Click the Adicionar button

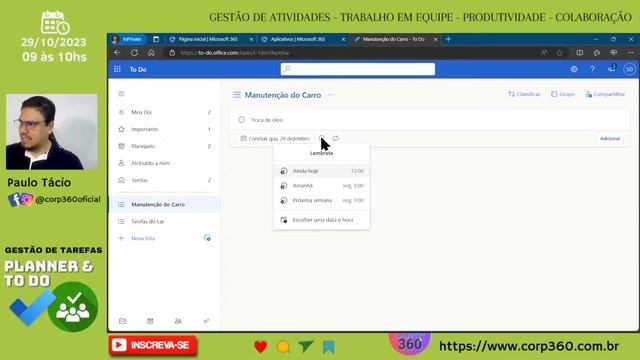click(610, 139)
